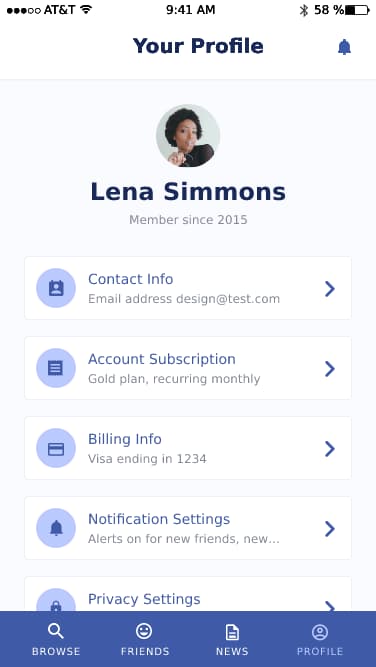This screenshot has height=667, width=376.
Task: Tap the Privacy Settings lock icon
Action: click(x=56, y=606)
